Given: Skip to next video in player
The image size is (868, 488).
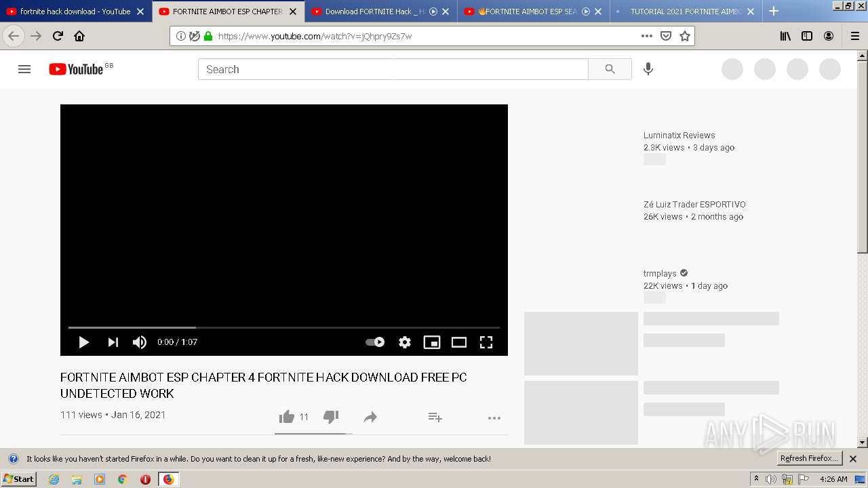Looking at the screenshot, I should coord(113,342).
